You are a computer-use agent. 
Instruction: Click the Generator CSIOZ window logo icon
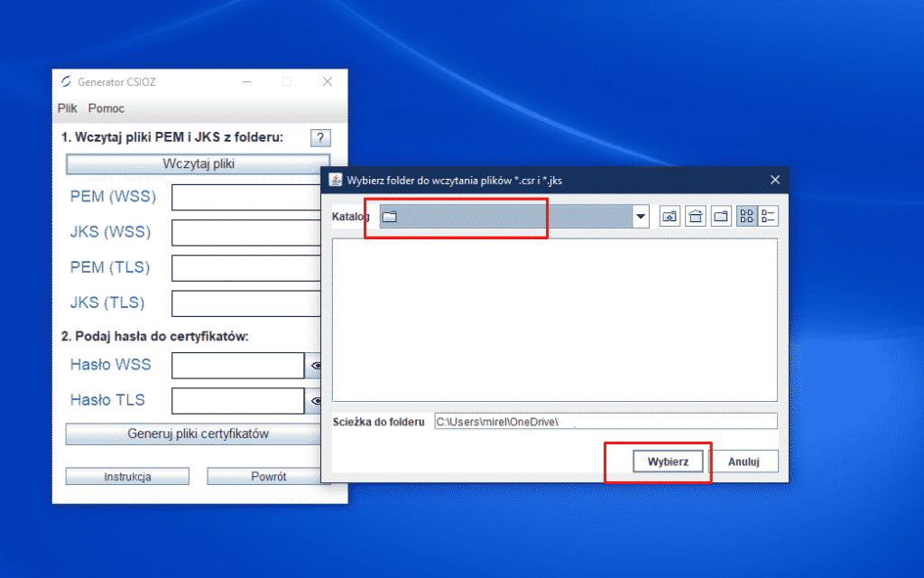click(66, 81)
